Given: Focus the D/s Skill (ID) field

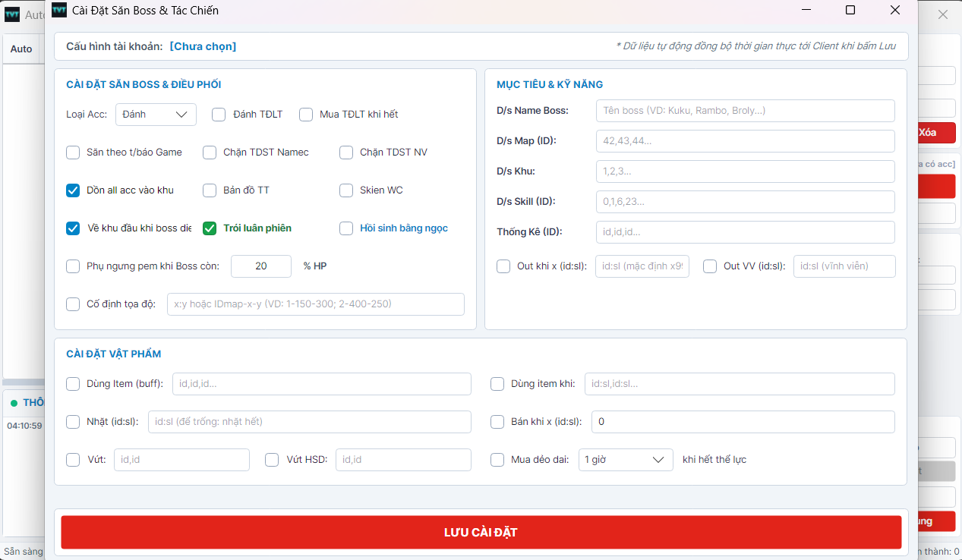Looking at the screenshot, I should tap(746, 202).
